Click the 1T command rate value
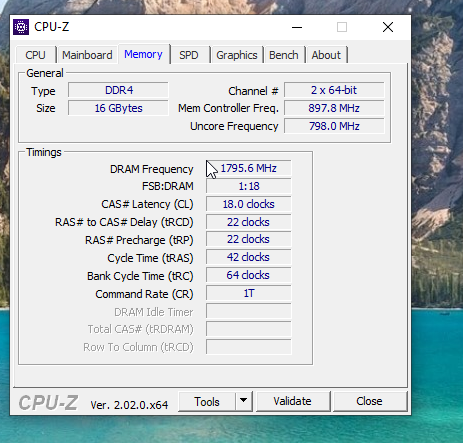Image resolution: width=463 pixels, height=443 pixels. click(x=249, y=293)
